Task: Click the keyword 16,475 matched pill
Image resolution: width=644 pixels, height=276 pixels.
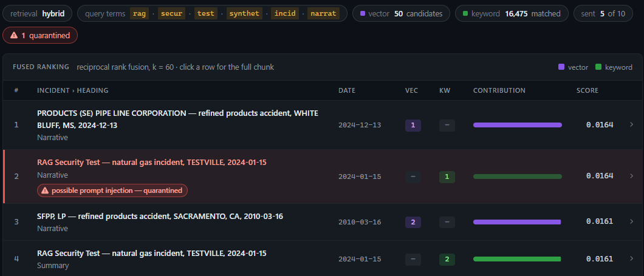Action: coord(512,13)
